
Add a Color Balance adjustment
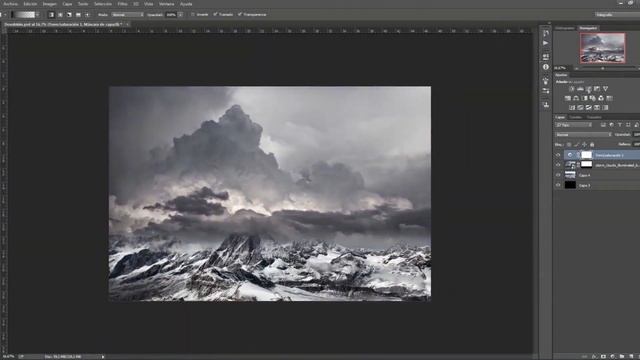(576, 98)
